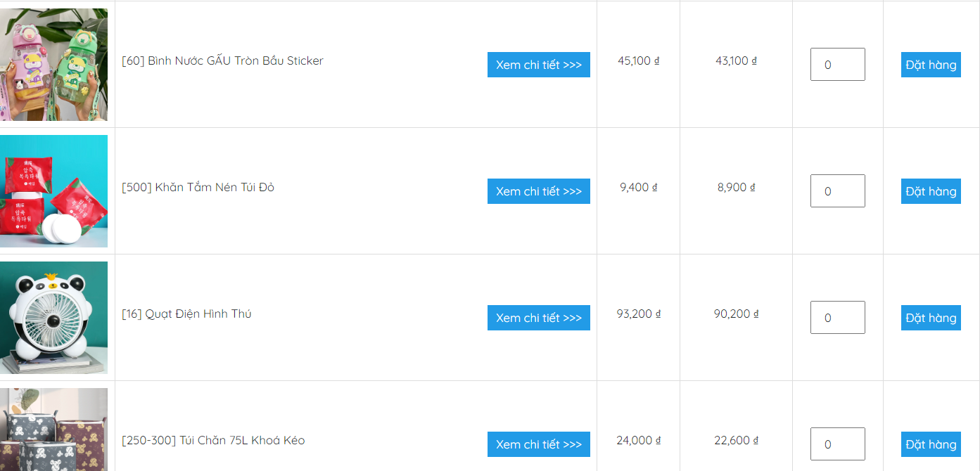Order the Quạt Điện Hình Thú fan
This screenshot has height=471, width=980.
click(931, 318)
